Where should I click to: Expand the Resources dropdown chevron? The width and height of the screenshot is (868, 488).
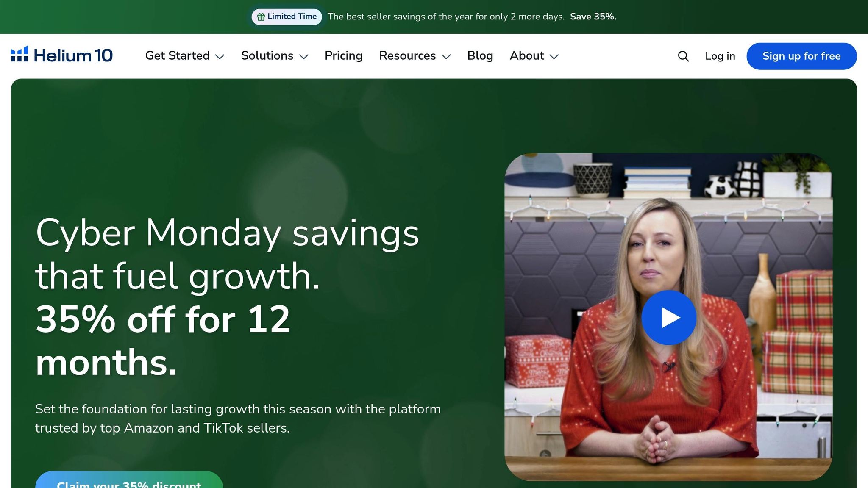pos(446,57)
